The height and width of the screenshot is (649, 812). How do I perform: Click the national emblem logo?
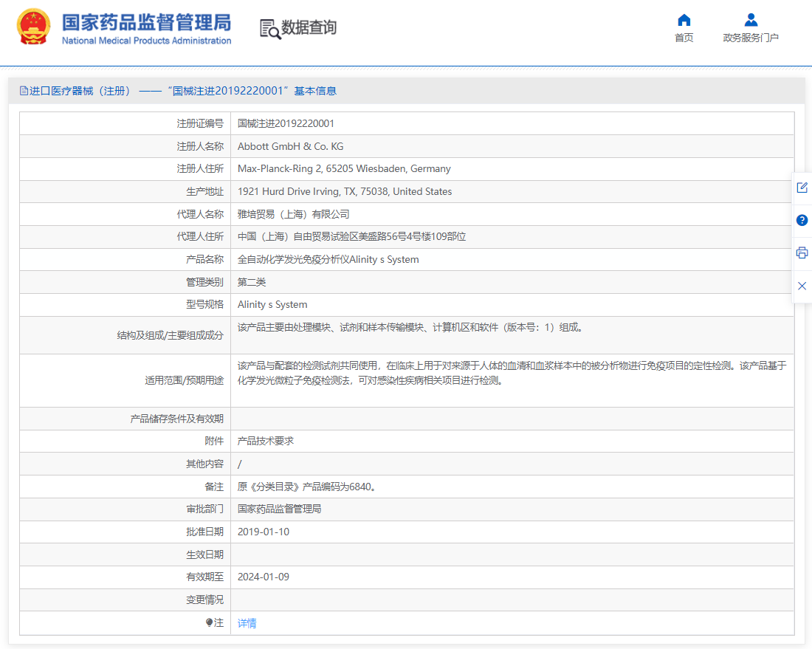[x=34, y=27]
